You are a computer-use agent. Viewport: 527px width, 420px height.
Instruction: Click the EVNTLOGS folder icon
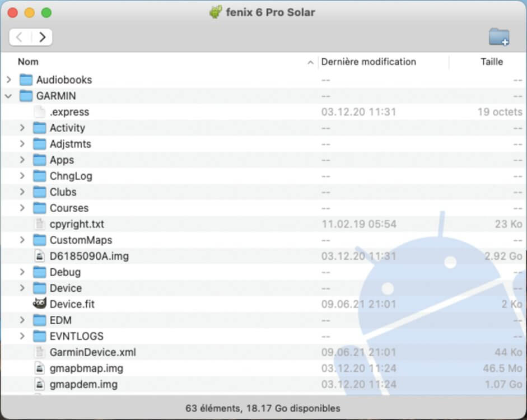39,337
